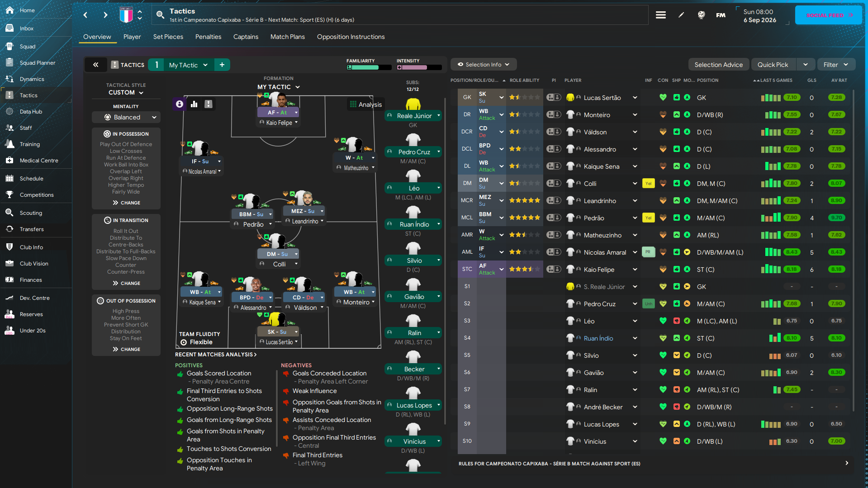Toggle player instructions for Pedrão
The image size is (868, 488).
coord(554,218)
